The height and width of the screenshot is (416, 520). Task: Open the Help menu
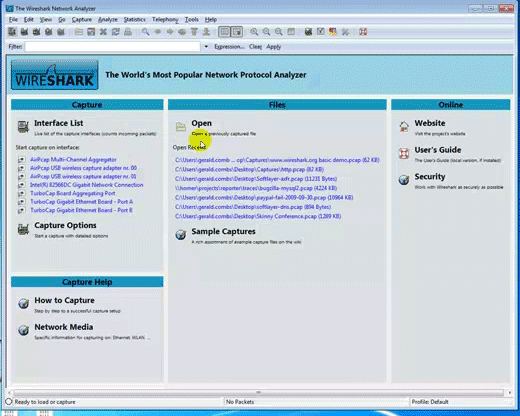pyautogui.click(x=211, y=19)
